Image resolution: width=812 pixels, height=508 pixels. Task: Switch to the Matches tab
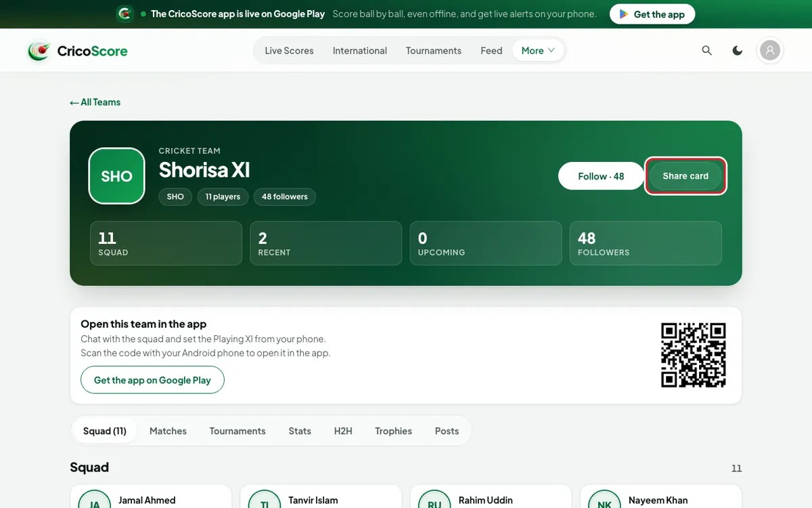[168, 431]
